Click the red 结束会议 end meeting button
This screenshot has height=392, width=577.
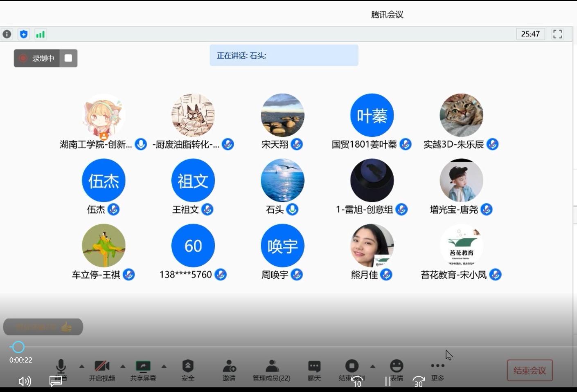(x=530, y=370)
